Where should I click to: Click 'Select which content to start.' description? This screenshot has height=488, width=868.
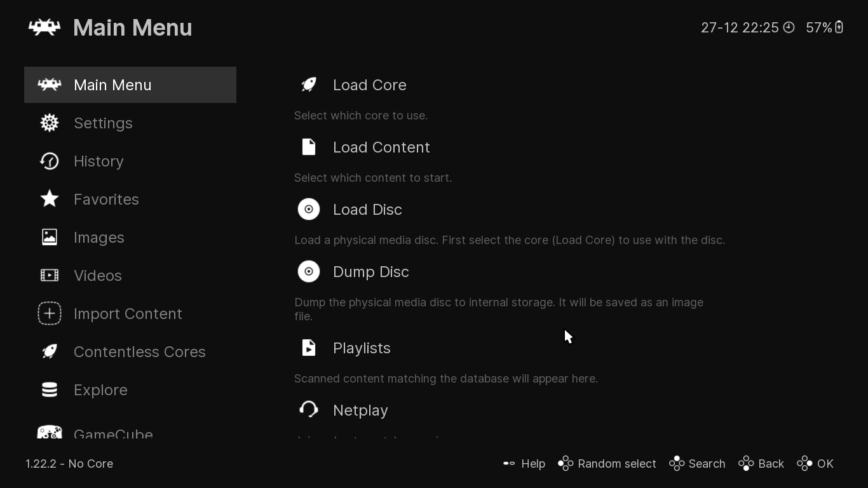(x=373, y=178)
